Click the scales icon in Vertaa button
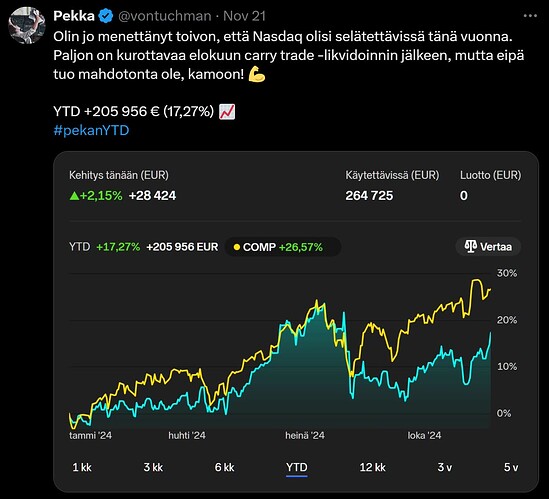This screenshot has width=549, height=499. tap(470, 247)
